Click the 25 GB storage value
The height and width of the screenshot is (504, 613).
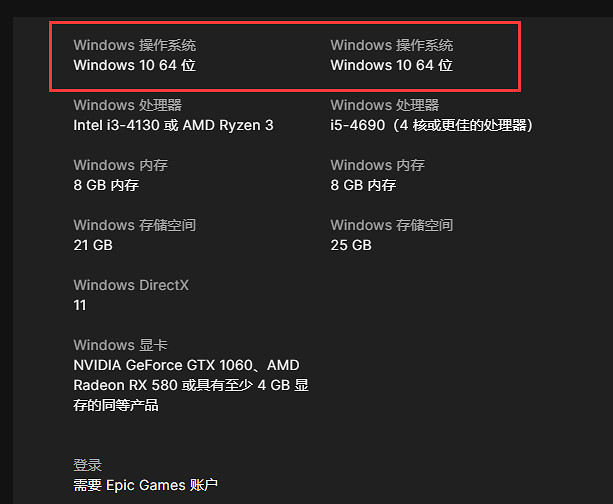point(350,245)
